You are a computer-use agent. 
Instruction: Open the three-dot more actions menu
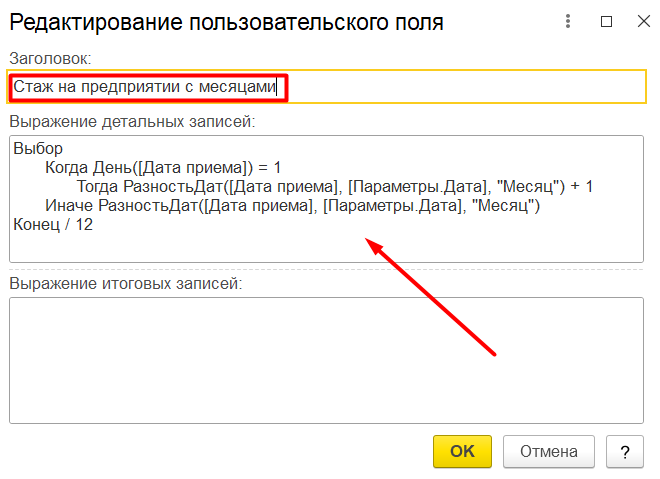568,21
